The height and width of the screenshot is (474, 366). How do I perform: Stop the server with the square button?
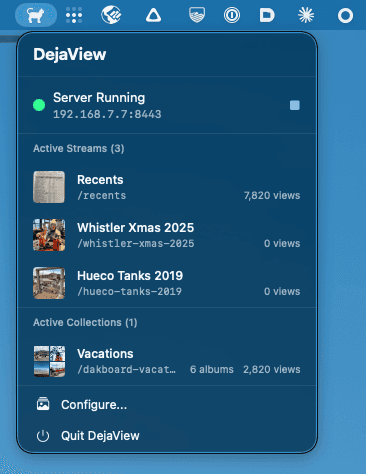coord(295,105)
